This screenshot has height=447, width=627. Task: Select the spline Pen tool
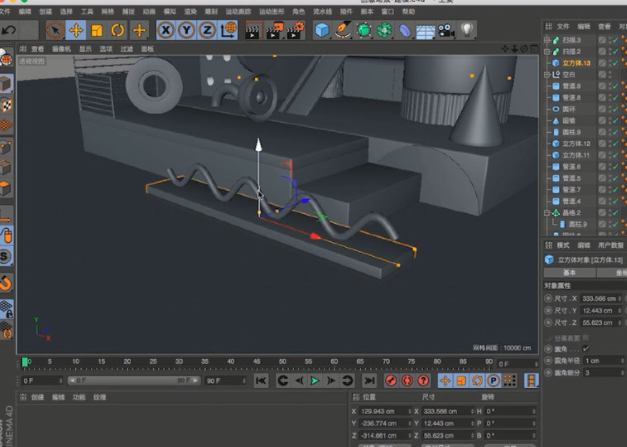(x=343, y=30)
